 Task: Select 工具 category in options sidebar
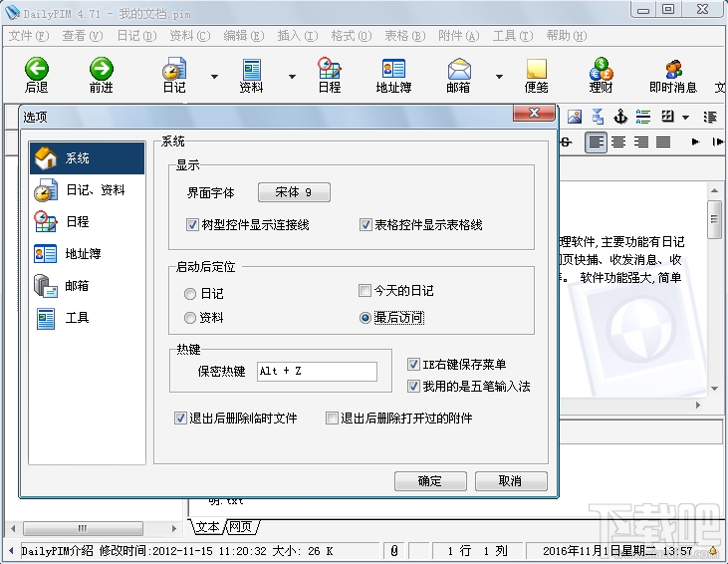tap(87, 318)
